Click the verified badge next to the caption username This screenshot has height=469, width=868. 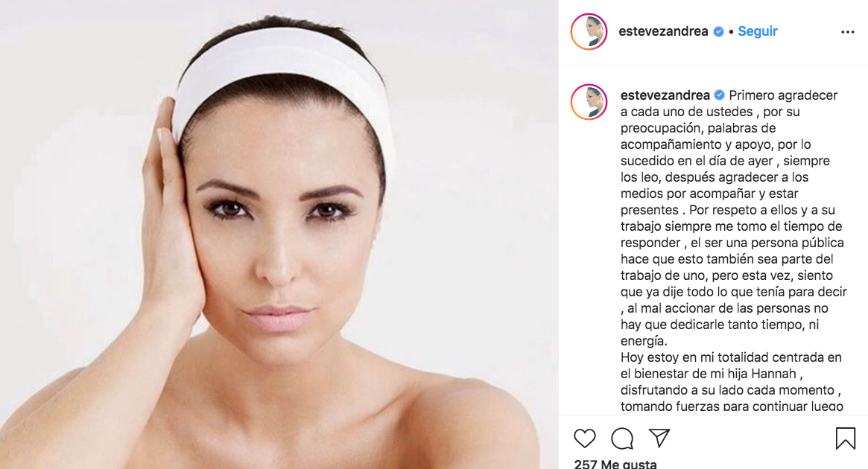tap(719, 95)
